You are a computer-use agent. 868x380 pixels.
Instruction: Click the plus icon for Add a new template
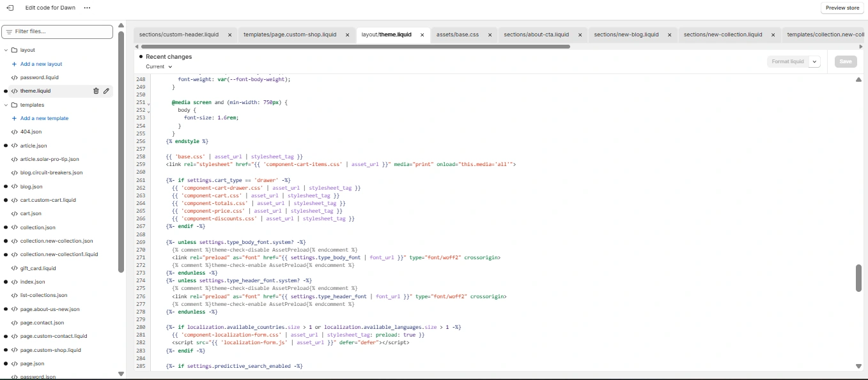click(x=14, y=118)
